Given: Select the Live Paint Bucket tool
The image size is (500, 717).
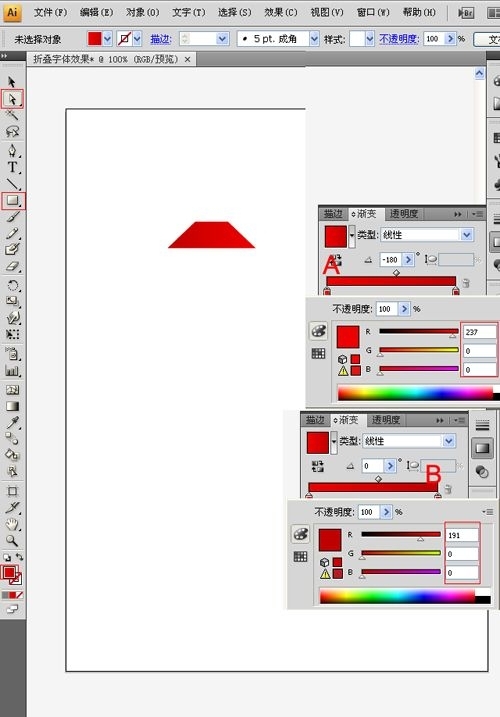Looking at the screenshot, I should pyautogui.click(x=12, y=455).
